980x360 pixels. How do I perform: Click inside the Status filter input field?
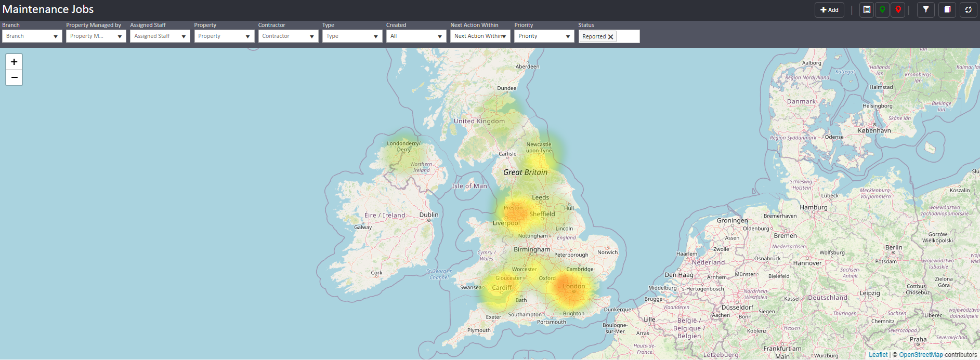coord(628,36)
